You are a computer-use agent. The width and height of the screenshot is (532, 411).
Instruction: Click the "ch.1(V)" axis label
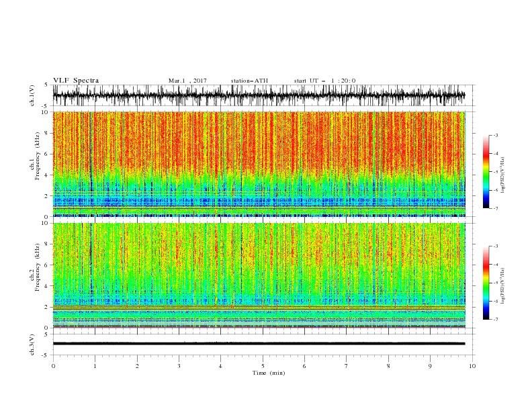point(32,95)
